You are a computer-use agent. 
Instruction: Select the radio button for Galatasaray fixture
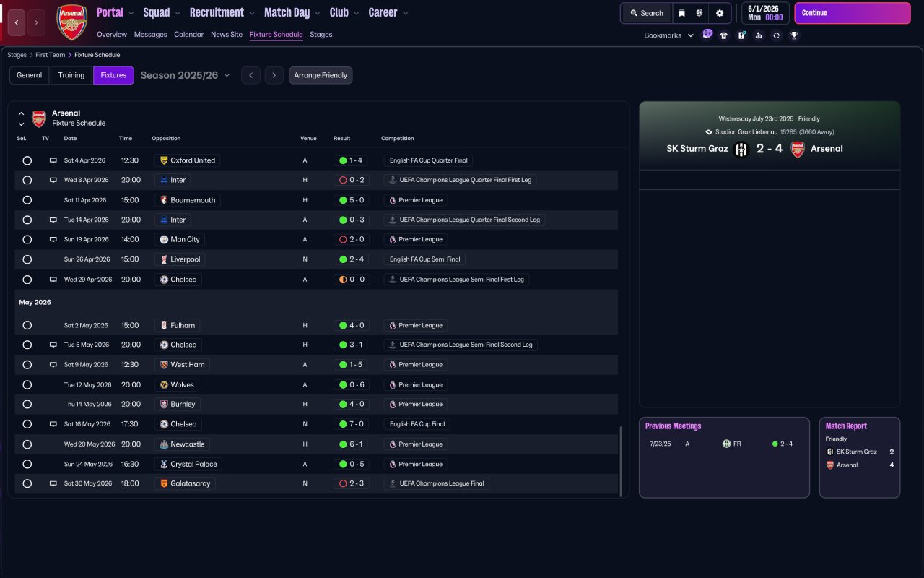27,483
